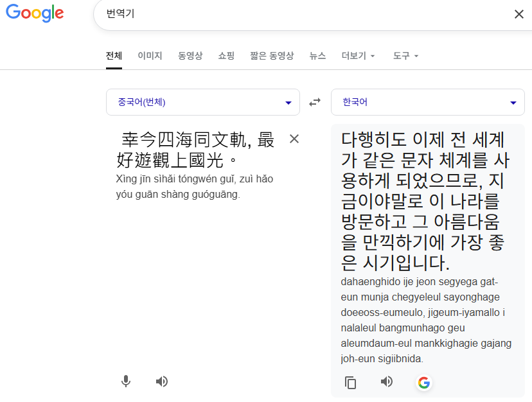Screen dimensions: 532x402
Task: Start voice input with microphone icon
Action: (x=125, y=381)
